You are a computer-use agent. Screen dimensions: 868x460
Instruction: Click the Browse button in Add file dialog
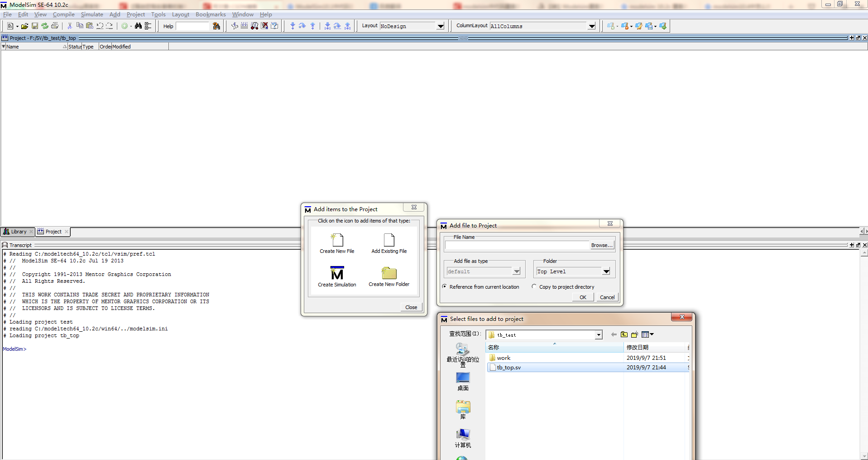(x=602, y=245)
